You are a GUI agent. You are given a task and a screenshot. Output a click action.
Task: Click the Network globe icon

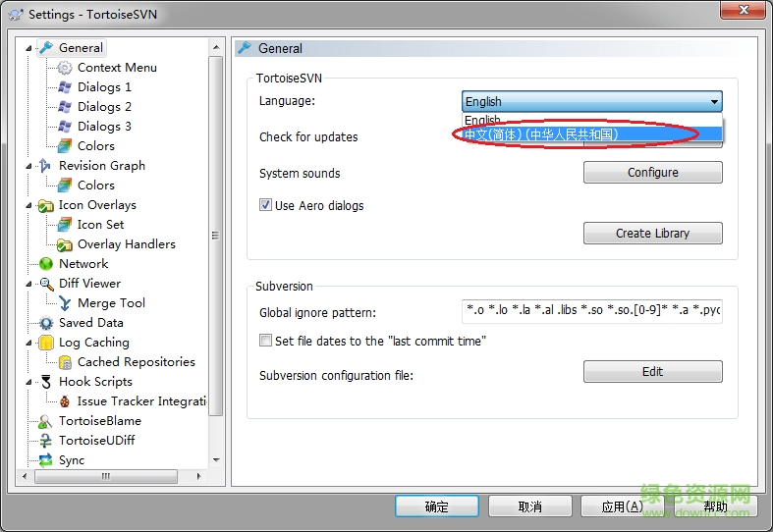[46, 264]
